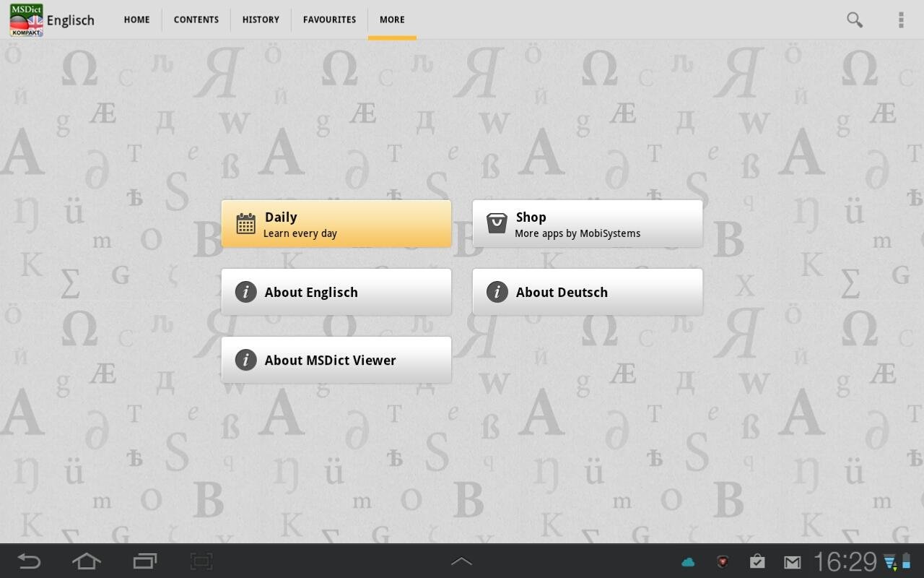Viewport: 924px width, 578px height.
Task: Expand the bottom bar up-chevron
Action: pos(461,561)
